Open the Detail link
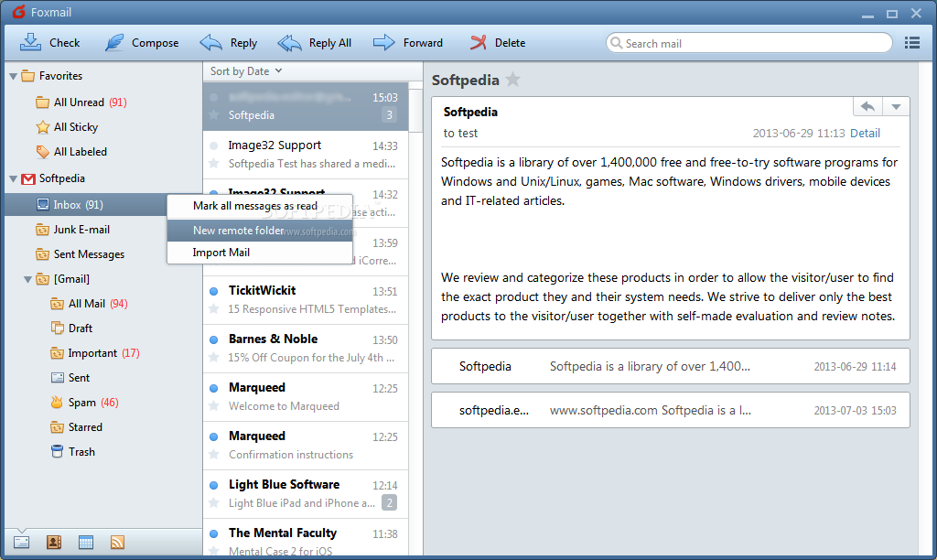Image resolution: width=937 pixels, height=560 pixels. (x=865, y=134)
